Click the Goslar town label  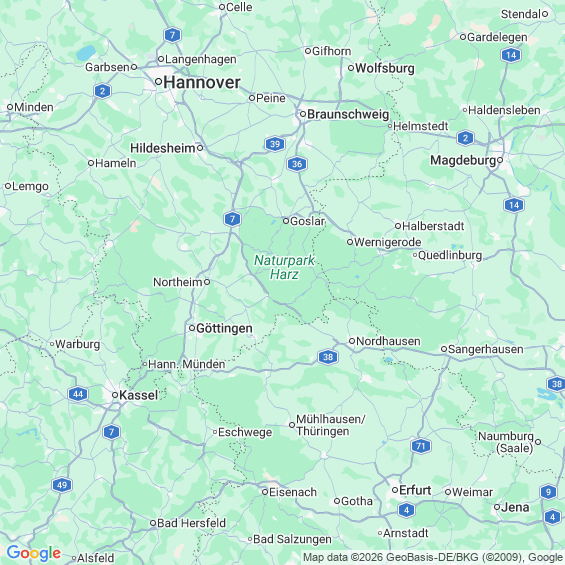[307, 221]
